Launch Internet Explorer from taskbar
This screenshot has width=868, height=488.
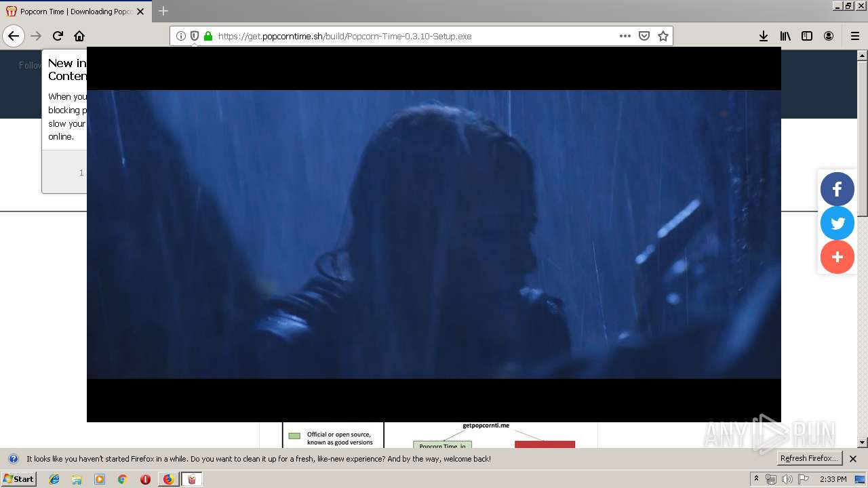click(54, 479)
